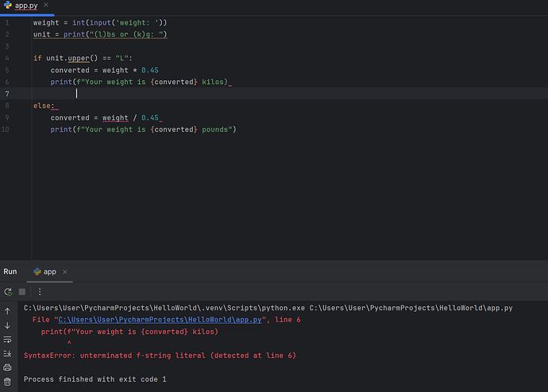Open the run toolbar more options menu
The width and height of the screenshot is (548, 392).
point(40,291)
